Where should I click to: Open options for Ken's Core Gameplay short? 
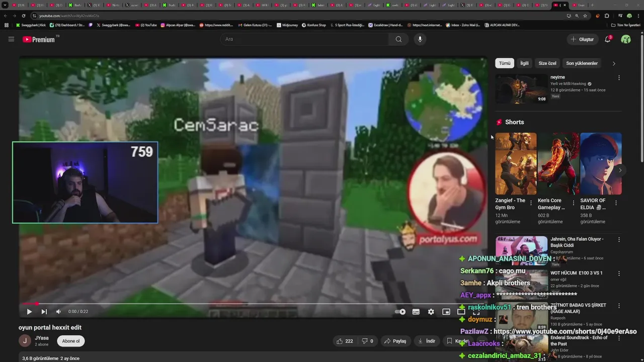574,203
